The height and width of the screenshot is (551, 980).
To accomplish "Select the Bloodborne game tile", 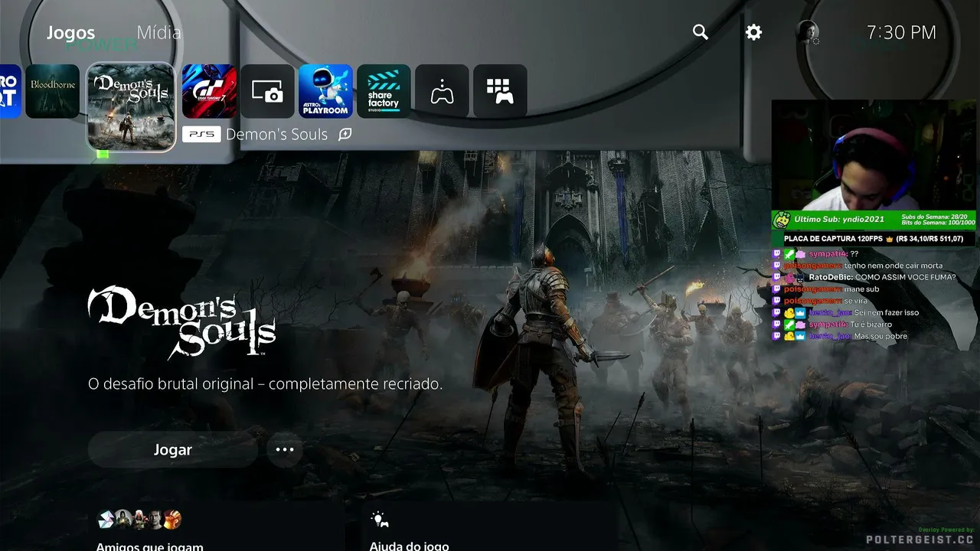I will 53,91.
